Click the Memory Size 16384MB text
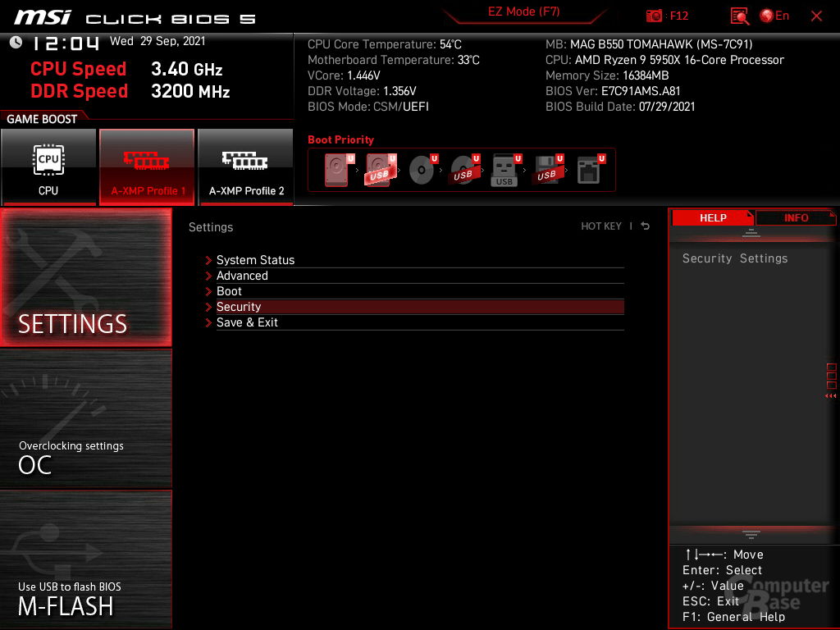Image resolution: width=840 pixels, height=630 pixels. (x=607, y=75)
